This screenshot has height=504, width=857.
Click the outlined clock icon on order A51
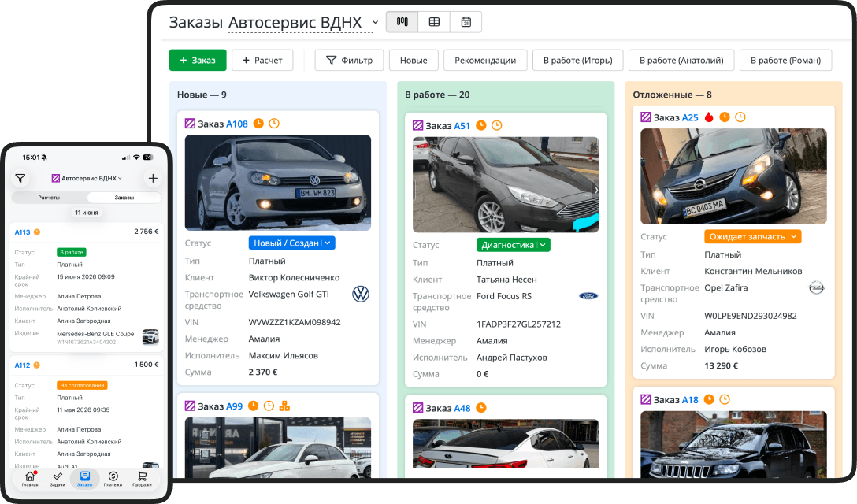497,125
